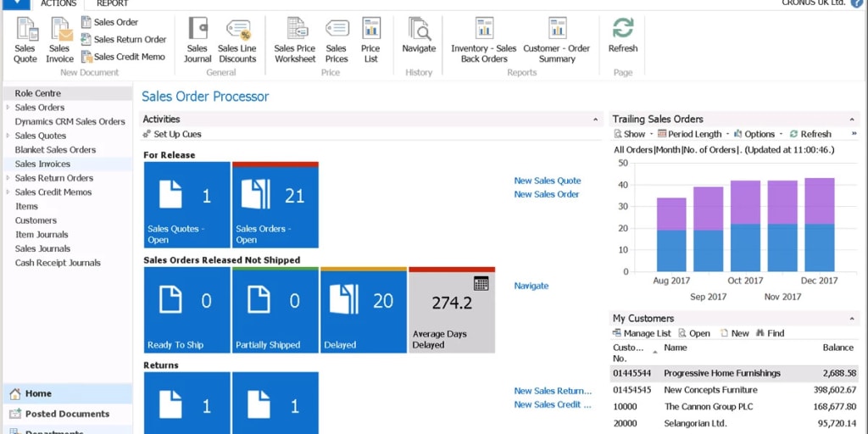Click the Navigate link beside tiles
This screenshot has height=434, width=868.
531,286
